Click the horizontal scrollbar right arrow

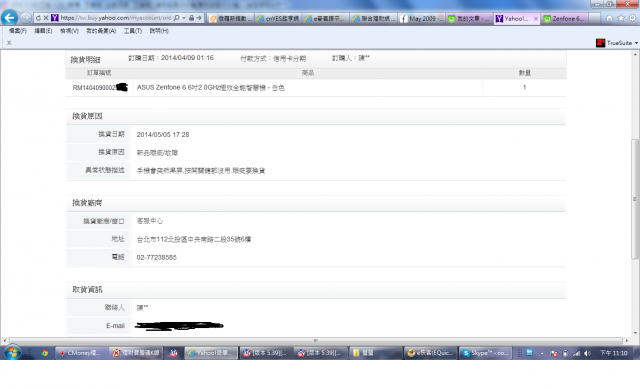[627, 340]
